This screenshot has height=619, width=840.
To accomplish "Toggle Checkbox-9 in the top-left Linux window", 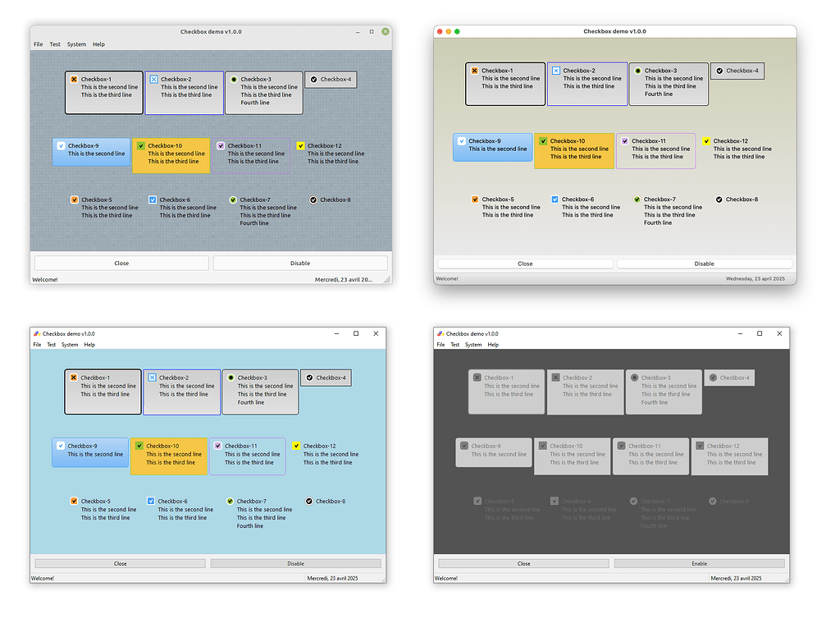I will (61, 145).
